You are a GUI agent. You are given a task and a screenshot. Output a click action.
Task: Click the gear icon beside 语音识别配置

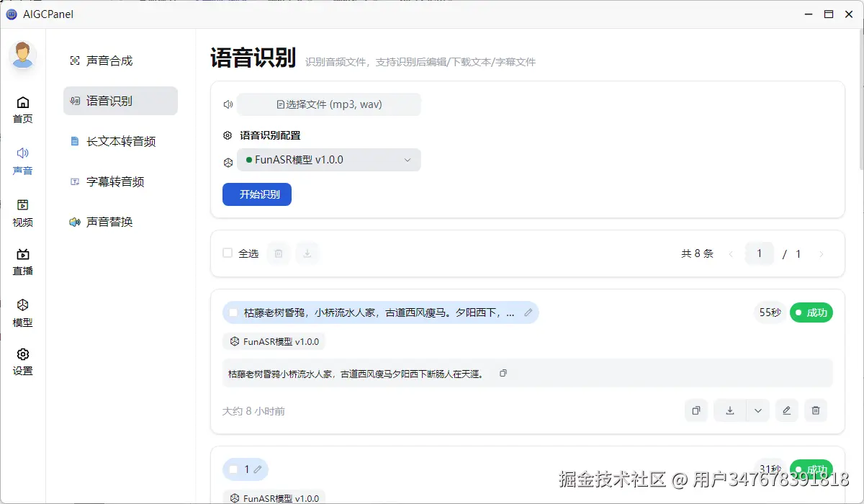[x=228, y=135]
